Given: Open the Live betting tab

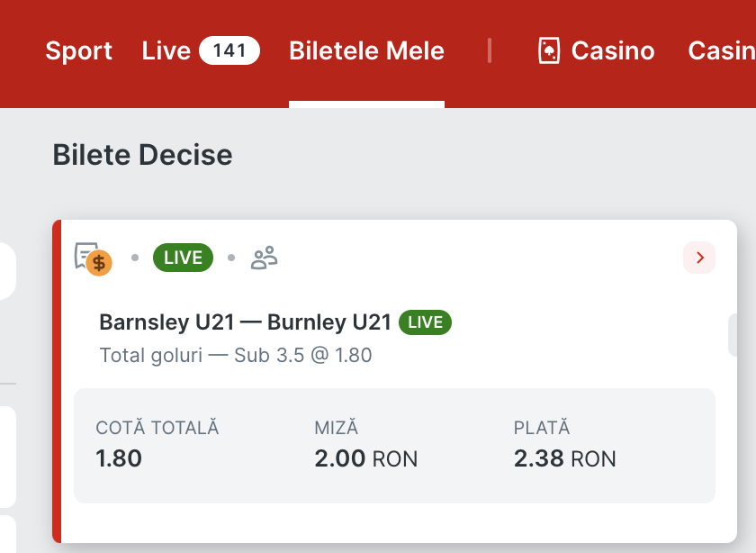Looking at the screenshot, I should [x=166, y=50].
